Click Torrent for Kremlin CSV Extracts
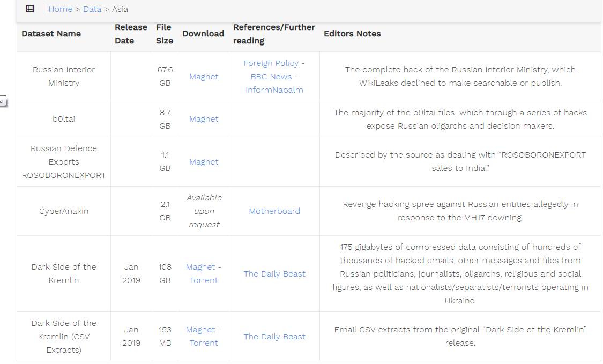This screenshot has height=364, width=603. [x=204, y=343]
